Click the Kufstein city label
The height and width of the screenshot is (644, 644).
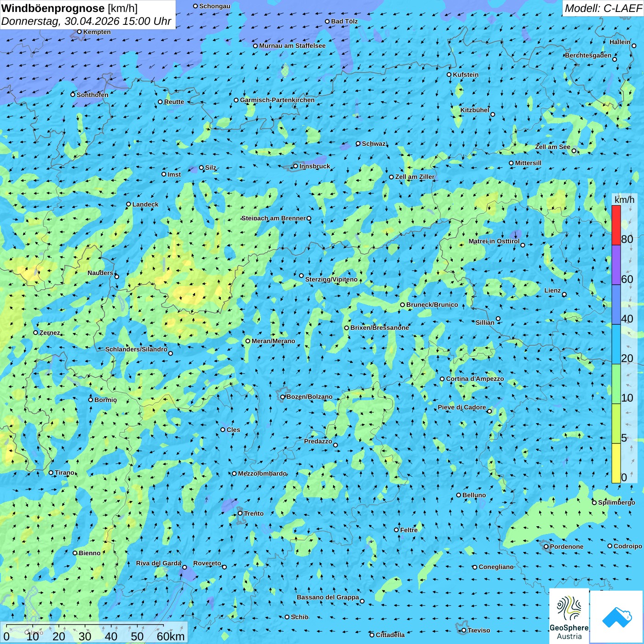(x=466, y=75)
